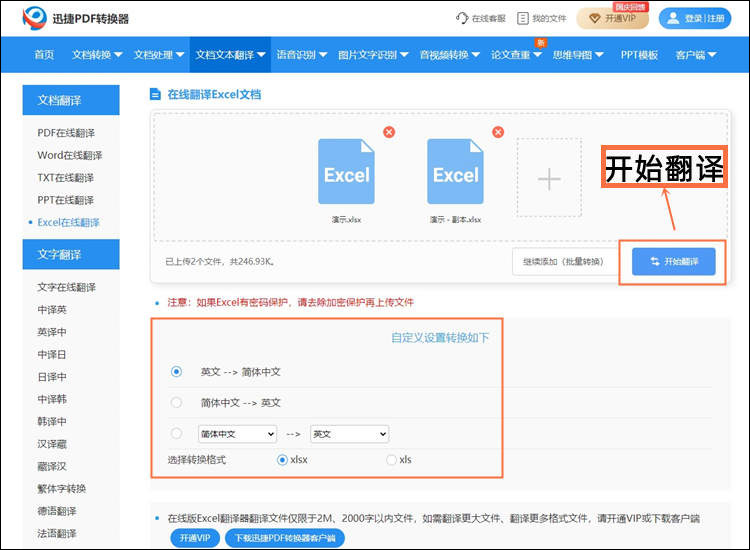Go to 首页 in navigation bar

[x=44, y=55]
